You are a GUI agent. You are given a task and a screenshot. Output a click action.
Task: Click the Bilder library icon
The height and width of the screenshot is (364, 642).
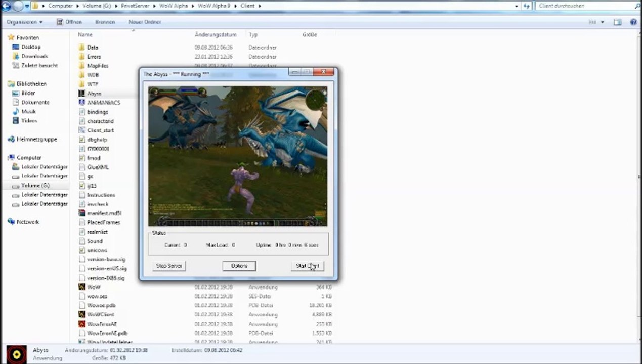click(15, 93)
